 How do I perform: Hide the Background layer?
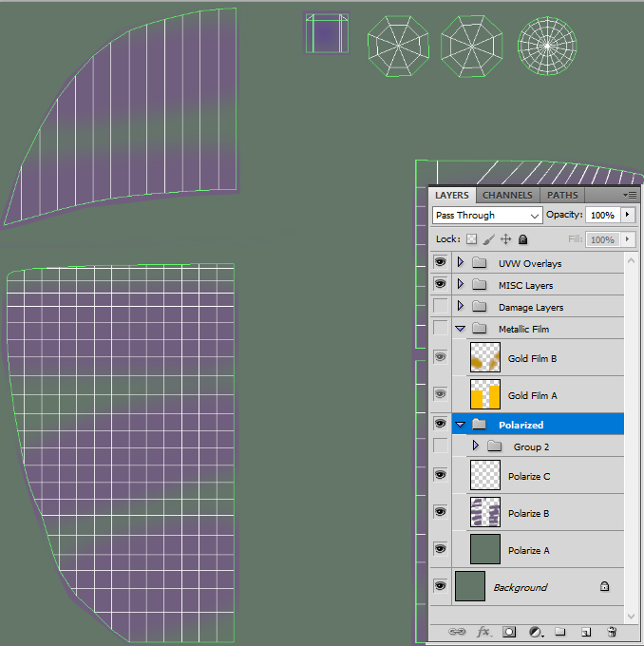440,586
